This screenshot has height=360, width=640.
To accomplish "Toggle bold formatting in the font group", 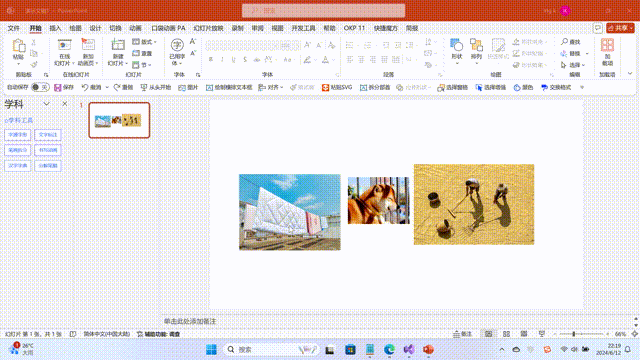I will click(x=211, y=60).
